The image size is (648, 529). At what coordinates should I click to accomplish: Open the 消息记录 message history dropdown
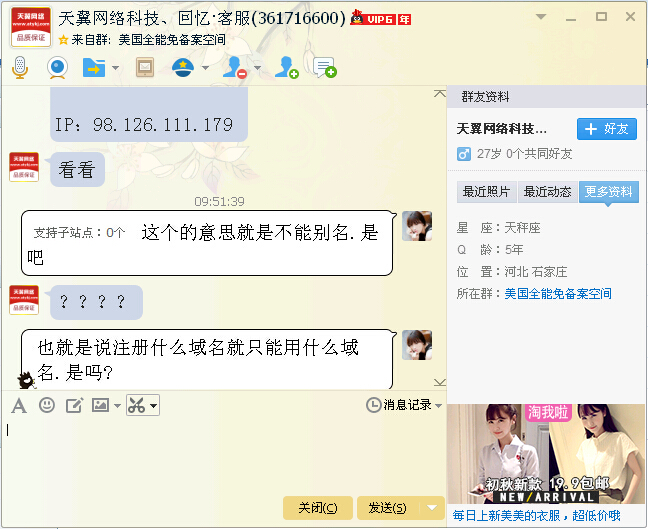coord(404,405)
